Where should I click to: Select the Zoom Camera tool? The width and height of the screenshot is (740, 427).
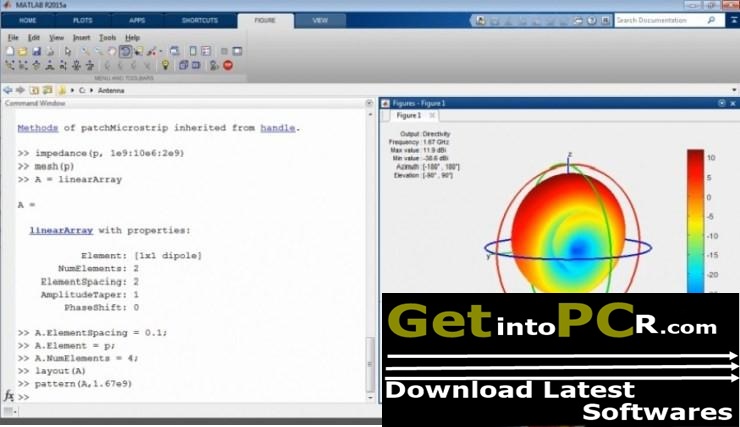[x=76, y=65]
